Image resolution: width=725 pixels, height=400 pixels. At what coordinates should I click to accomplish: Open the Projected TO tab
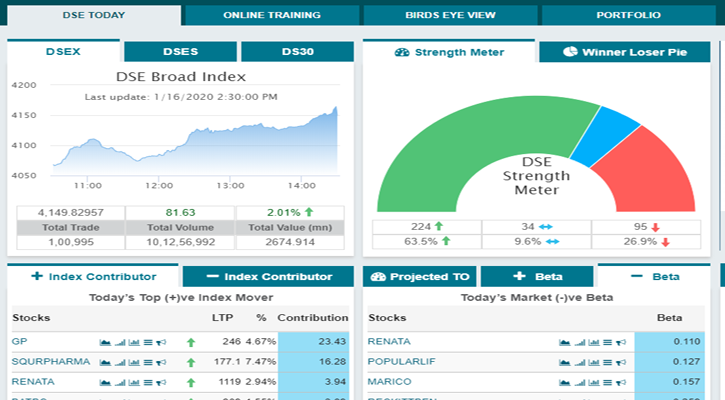[x=419, y=276]
